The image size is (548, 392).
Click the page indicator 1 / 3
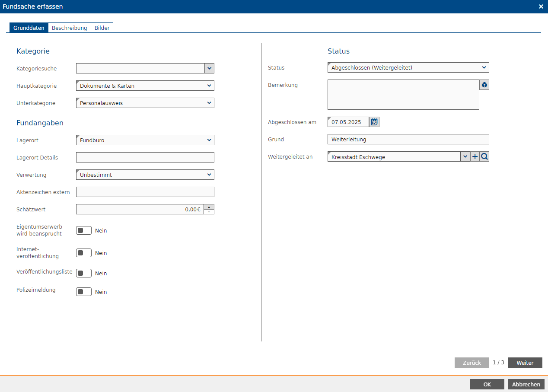point(498,363)
